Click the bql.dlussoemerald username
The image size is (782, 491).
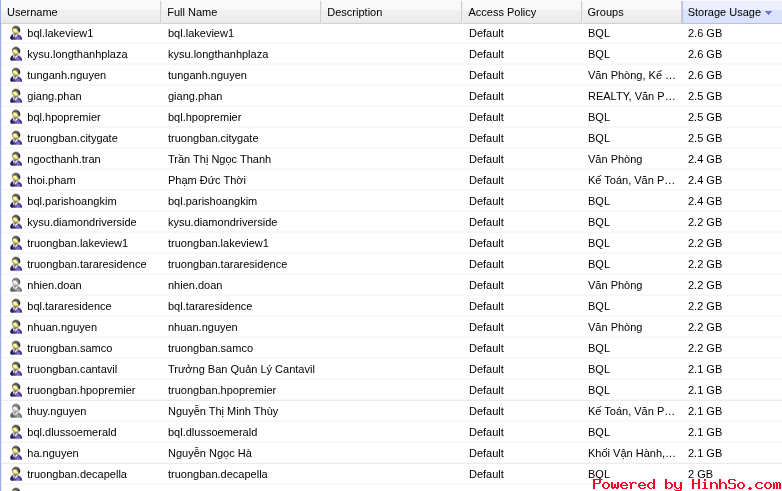point(72,432)
